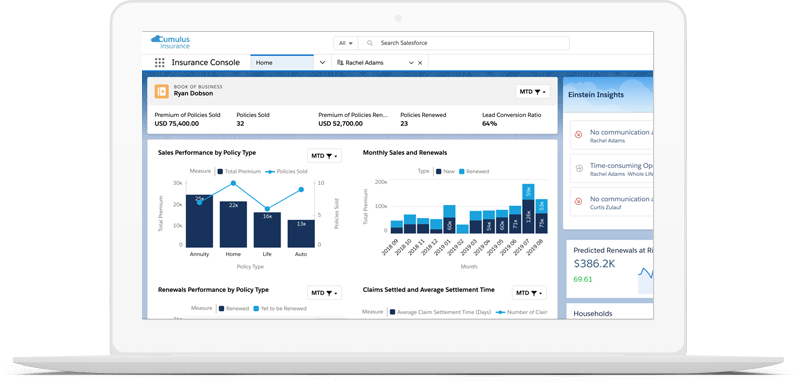
Task: Click Sales Performance by Policy Type title
Action: 207,152
